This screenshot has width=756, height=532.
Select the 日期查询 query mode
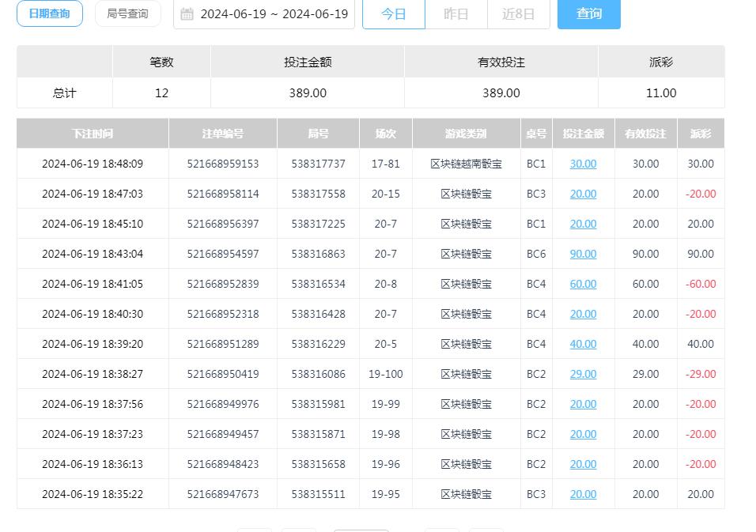[49, 13]
